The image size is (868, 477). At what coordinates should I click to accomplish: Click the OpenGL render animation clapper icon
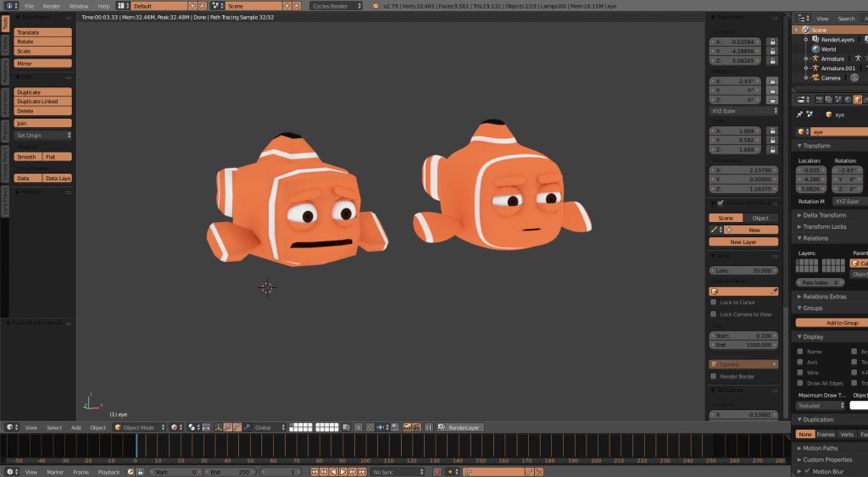click(x=416, y=427)
